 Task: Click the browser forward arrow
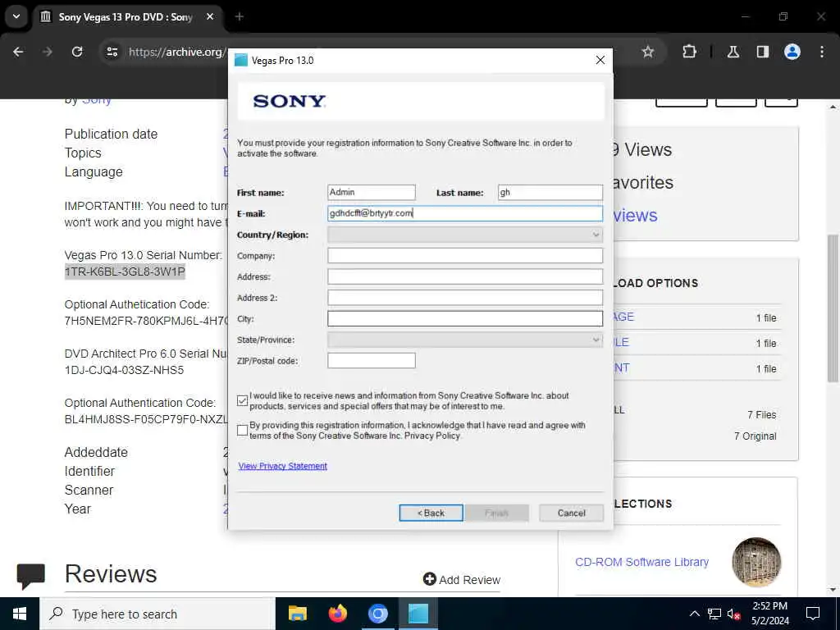48,52
